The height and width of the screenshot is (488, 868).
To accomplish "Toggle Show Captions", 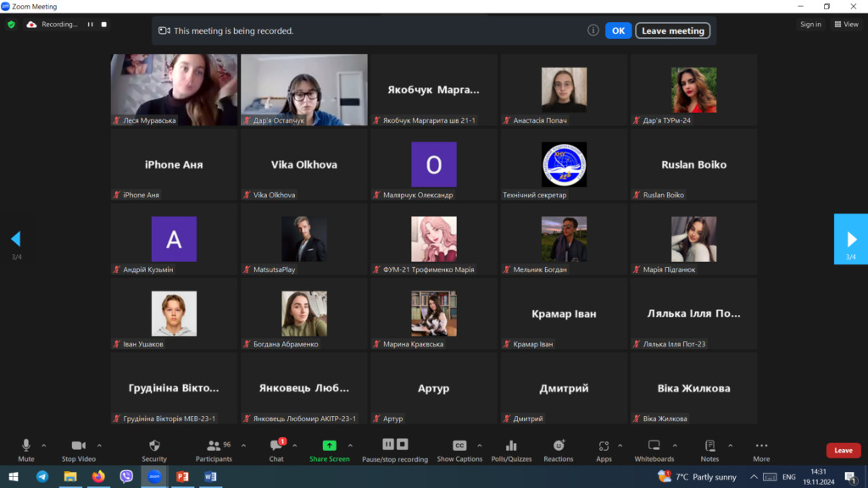I will (x=459, y=446).
